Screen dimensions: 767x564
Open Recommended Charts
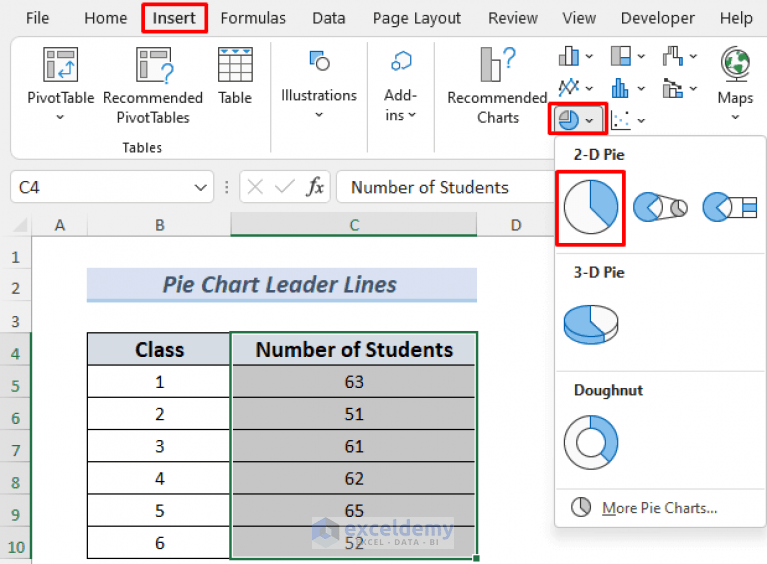(497, 86)
